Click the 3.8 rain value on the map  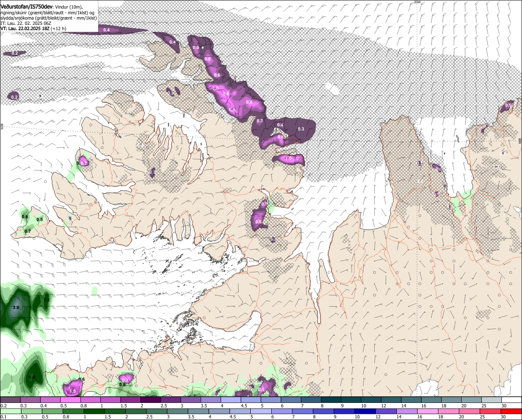pos(16,307)
